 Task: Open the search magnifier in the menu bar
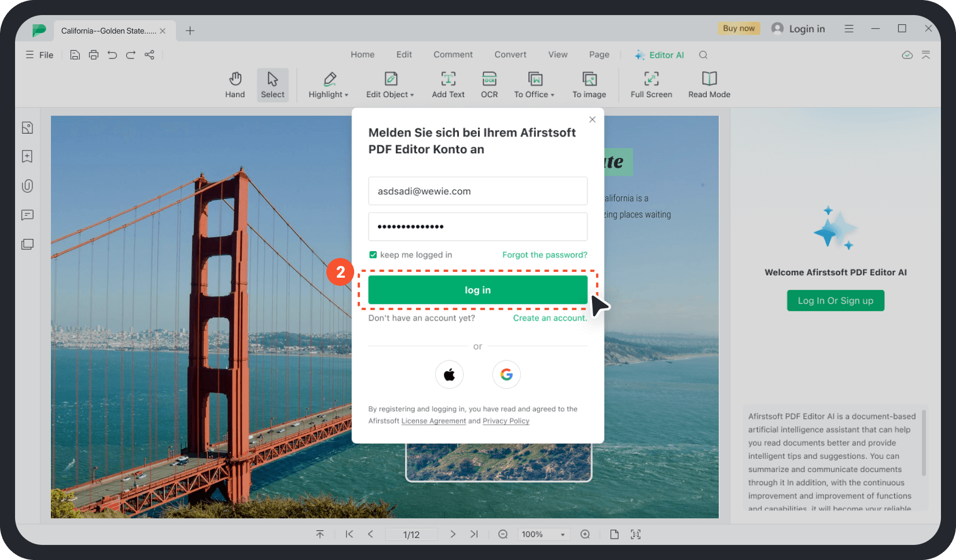[703, 55]
